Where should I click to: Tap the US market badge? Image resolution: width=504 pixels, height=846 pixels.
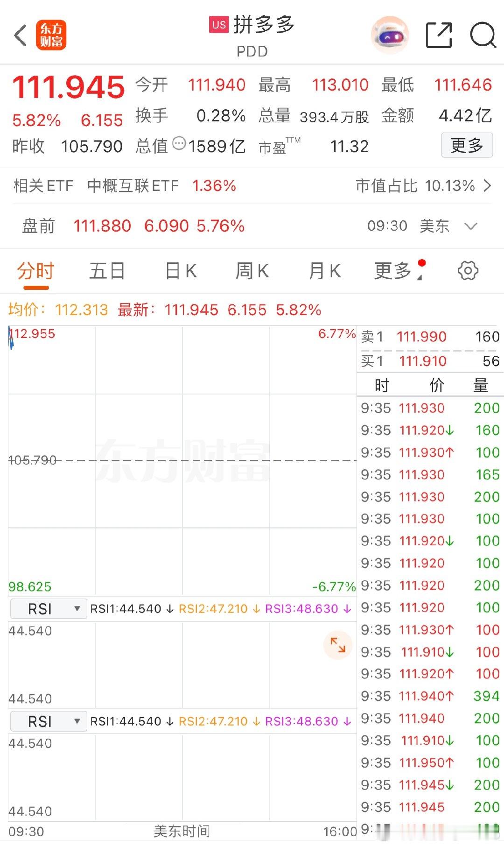219,25
